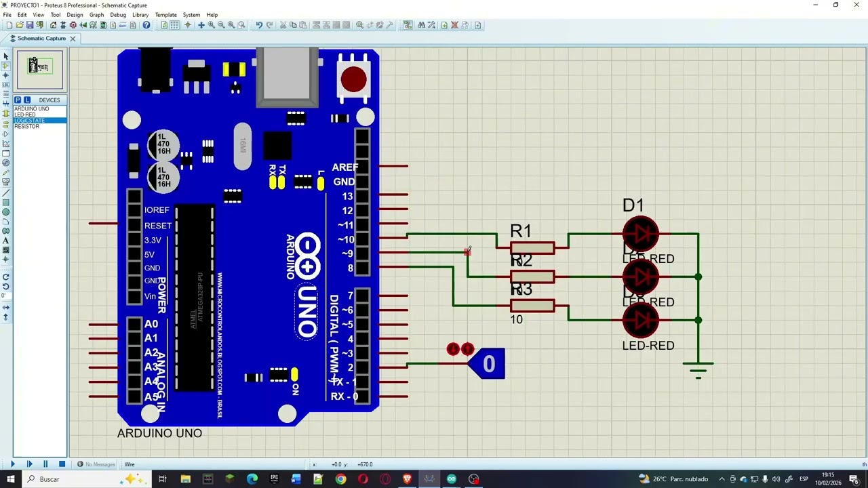Save the project with the disk icon
868x488 pixels.
click(30, 25)
